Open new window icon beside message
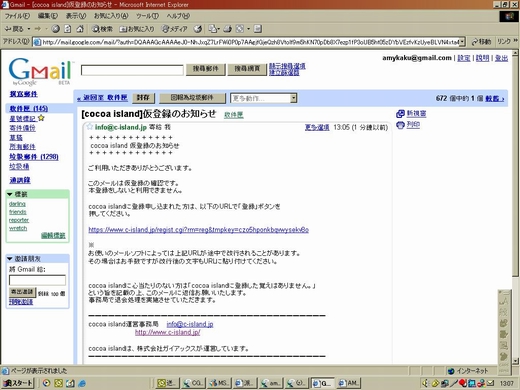This screenshot has width=520, height=390. (400, 114)
